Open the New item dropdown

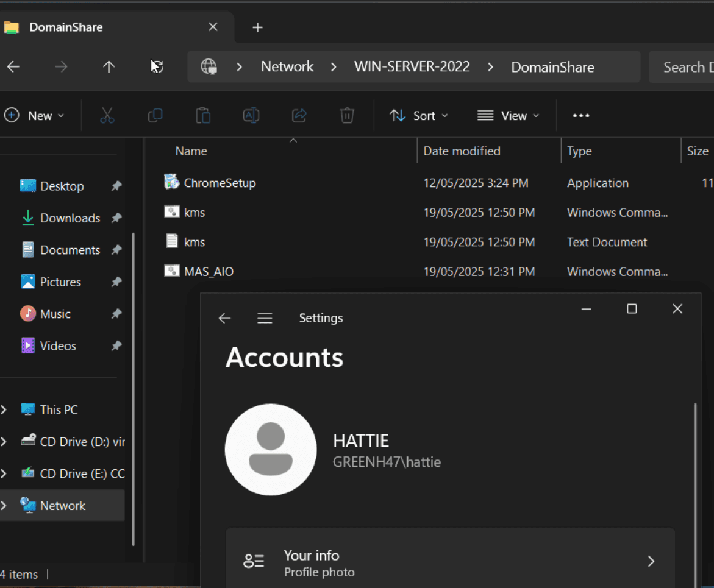(x=34, y=116)
